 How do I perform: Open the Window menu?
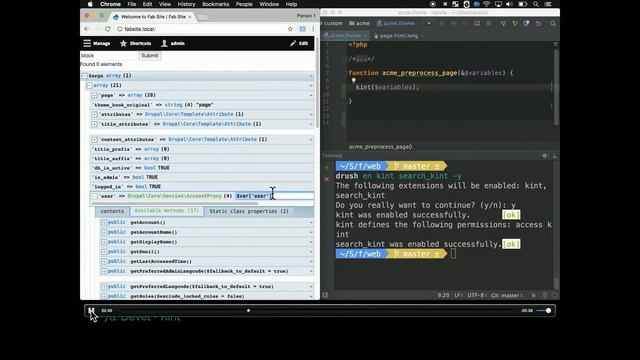[x=269, y=4]
